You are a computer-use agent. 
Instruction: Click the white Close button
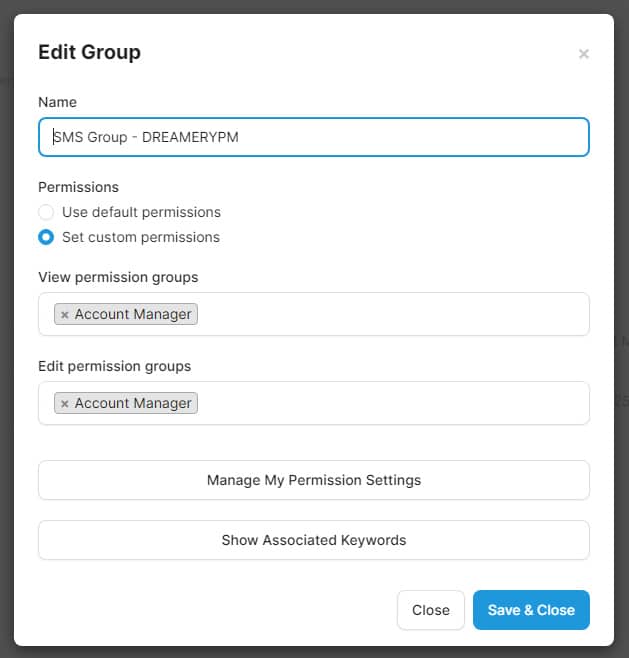click(430, 610)
